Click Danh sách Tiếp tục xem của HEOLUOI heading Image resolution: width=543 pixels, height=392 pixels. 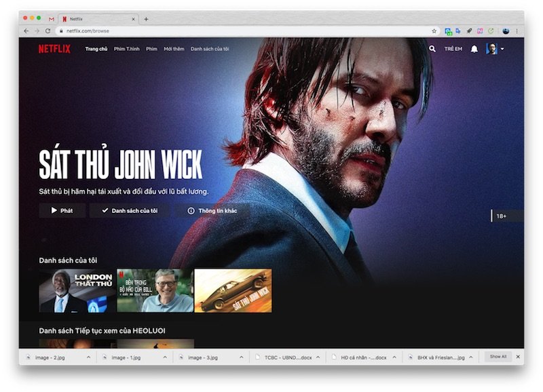pyautogui.click(x=102, y=331)
